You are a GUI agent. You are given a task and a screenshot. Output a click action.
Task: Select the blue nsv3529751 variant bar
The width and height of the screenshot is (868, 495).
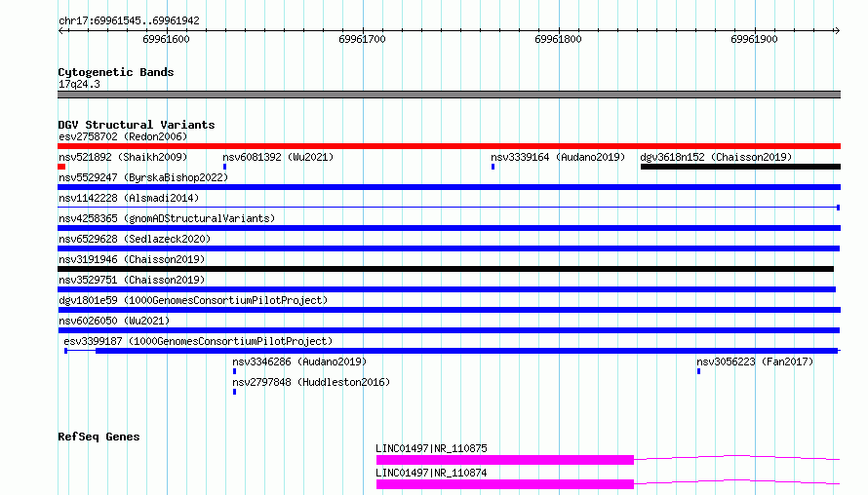pos(447,289)
